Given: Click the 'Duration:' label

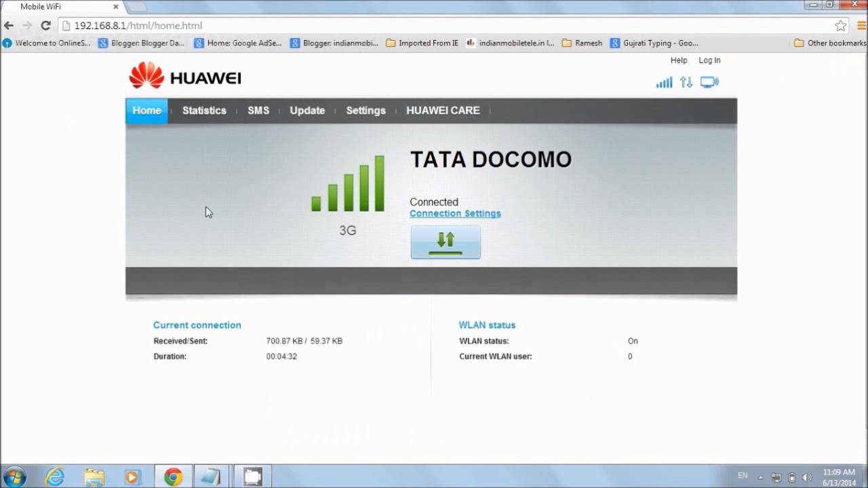Looking at the screenshot, I should (x=169, y=357).
